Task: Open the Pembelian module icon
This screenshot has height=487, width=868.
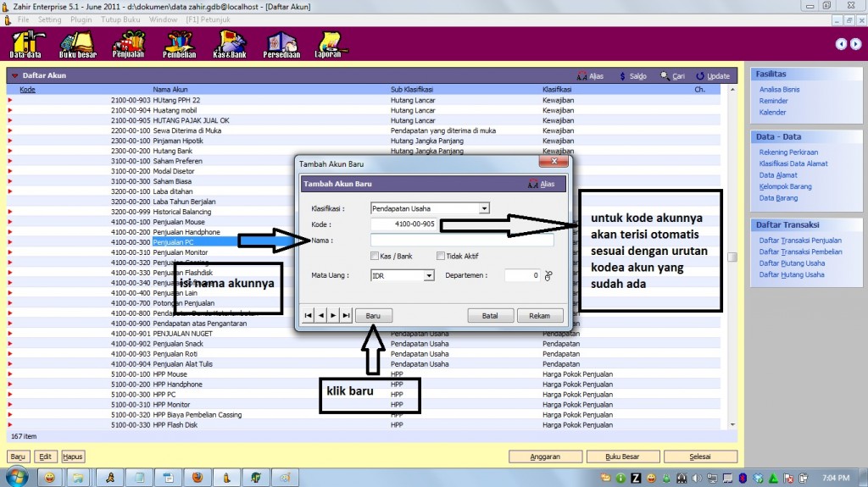Action: [x=179, y=43]
